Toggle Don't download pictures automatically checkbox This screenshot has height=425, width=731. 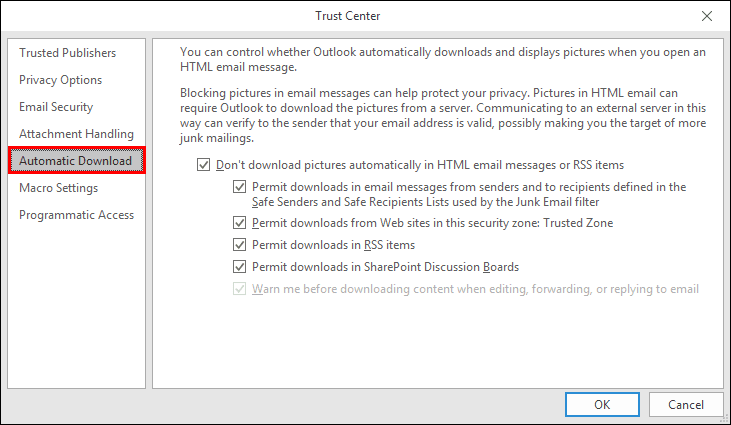(x=204, y=165)
